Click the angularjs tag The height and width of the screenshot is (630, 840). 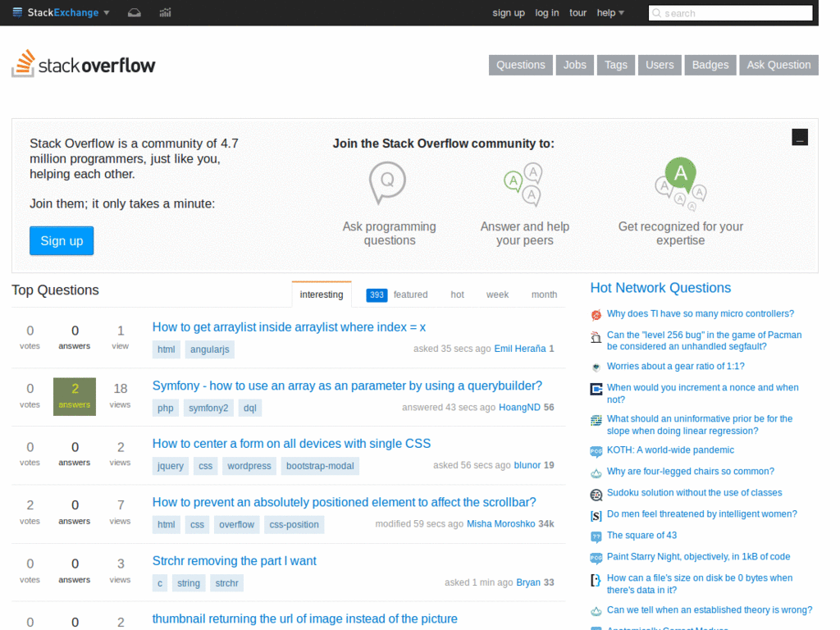click(209, 349)
